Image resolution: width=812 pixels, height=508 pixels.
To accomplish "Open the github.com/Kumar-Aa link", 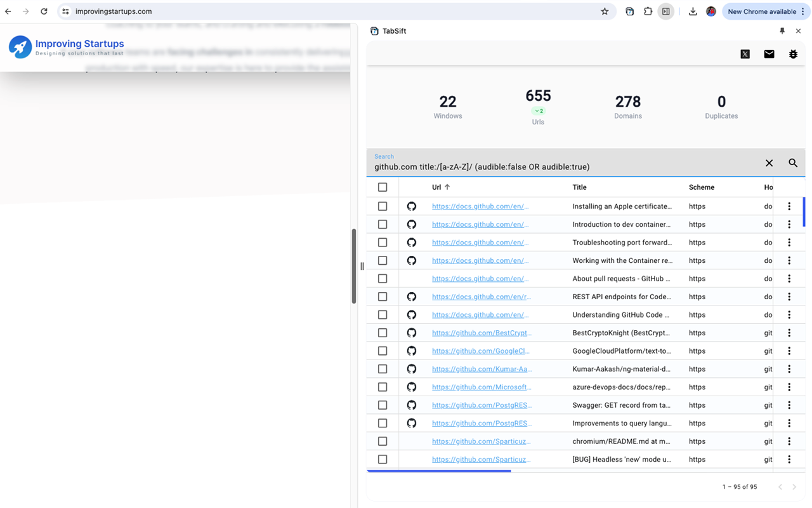I will tap(481, 369).
